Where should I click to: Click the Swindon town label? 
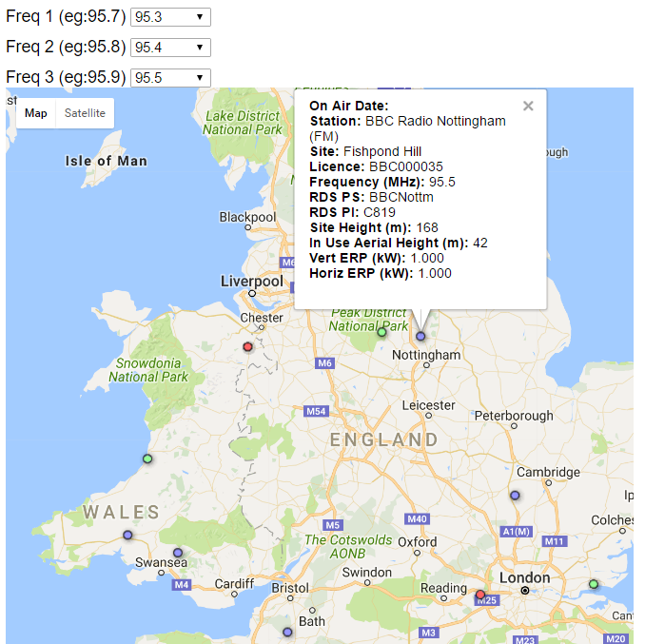coord(366,573)
